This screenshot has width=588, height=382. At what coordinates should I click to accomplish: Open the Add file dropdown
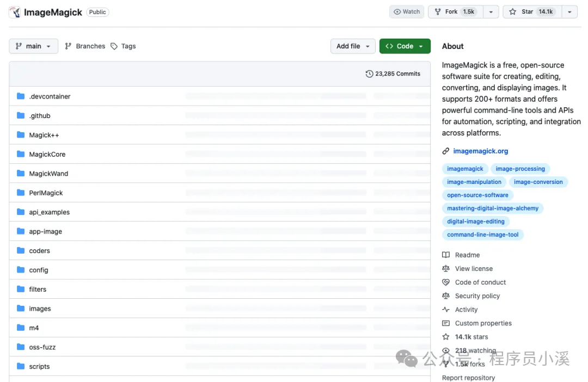pyautogui.click(x=353, y=46)
